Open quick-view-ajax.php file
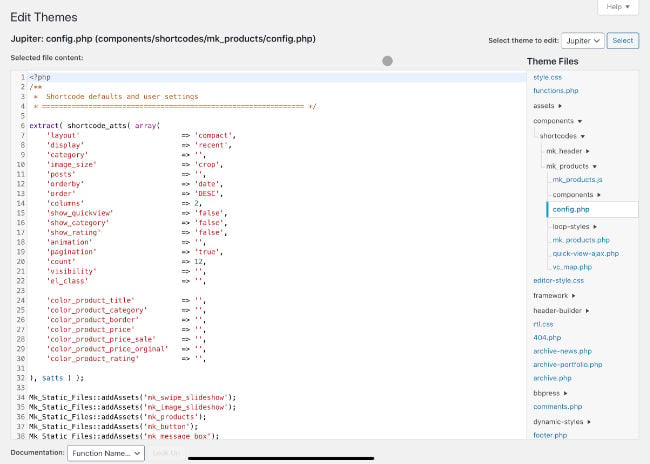The image size is (650, 464). [x=585, y=253]
